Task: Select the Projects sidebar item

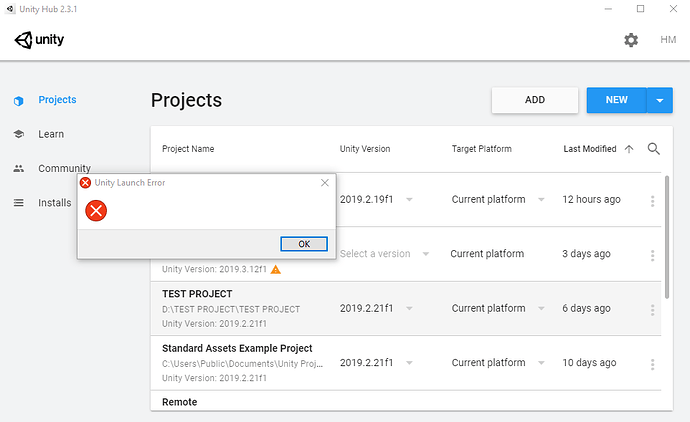Action: pos(56,100)
